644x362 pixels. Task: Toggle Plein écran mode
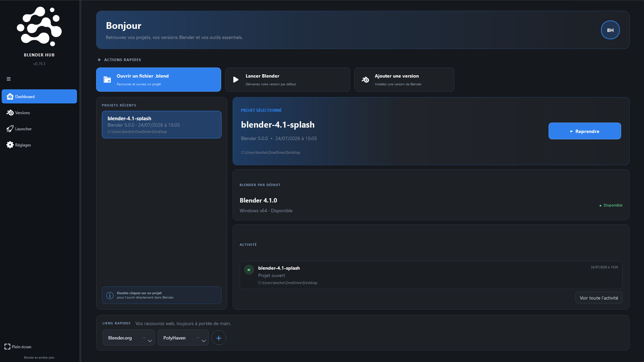(18, 347)
